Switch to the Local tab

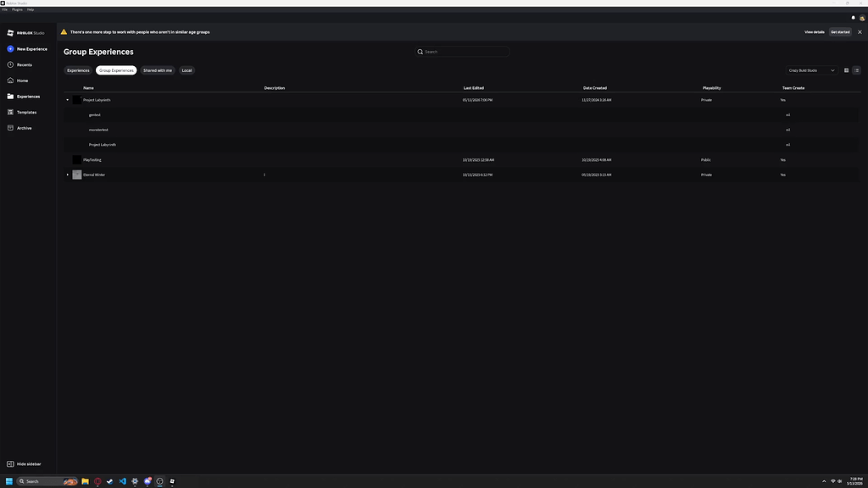pyautogui.click(x=186, y=70)
